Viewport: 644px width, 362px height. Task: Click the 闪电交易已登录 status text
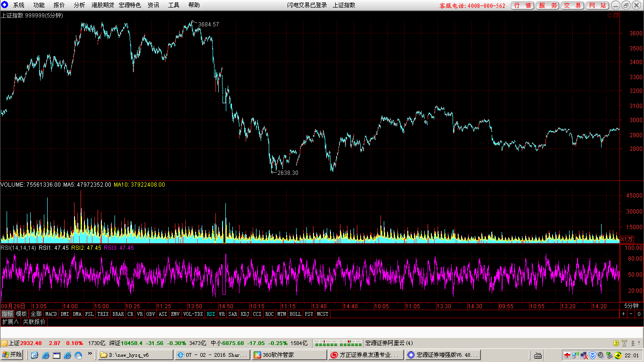[x=307, y=5]
